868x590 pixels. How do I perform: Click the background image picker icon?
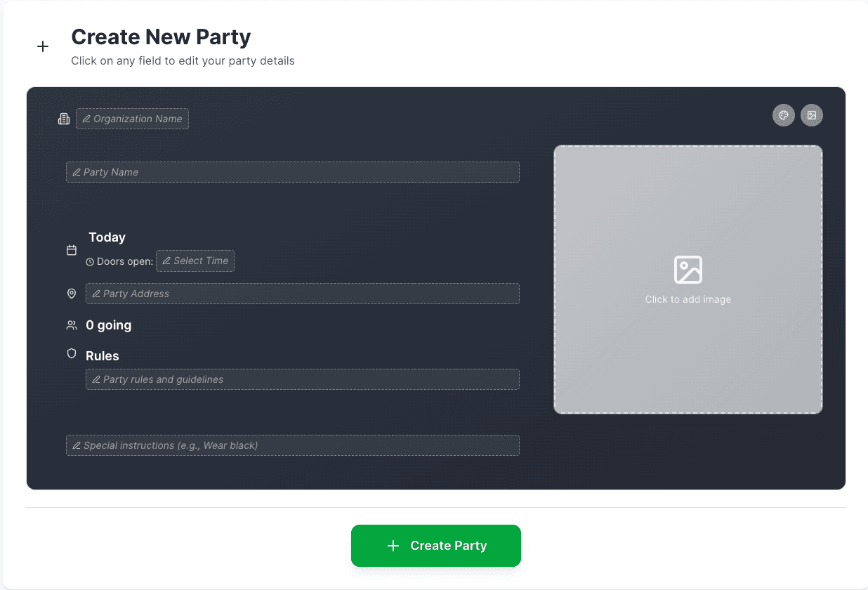(x=812, y=115)
